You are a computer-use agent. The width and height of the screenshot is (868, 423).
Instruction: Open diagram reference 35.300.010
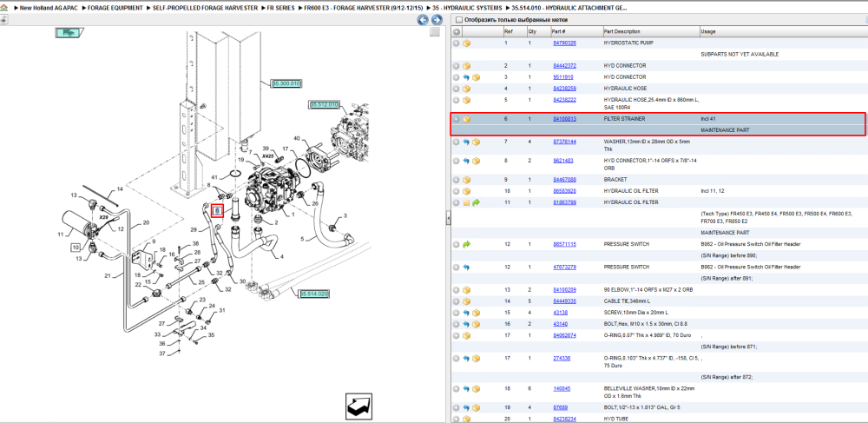point(286,83)
